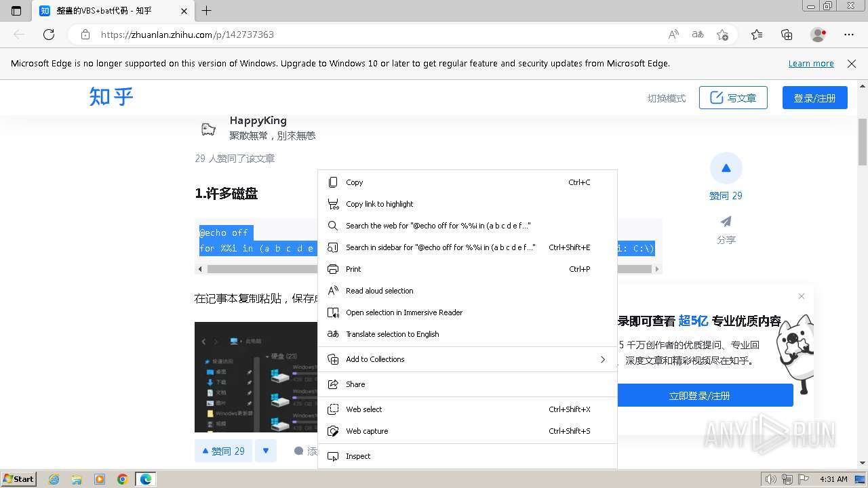Click the Copy icon in context menu

333,182
